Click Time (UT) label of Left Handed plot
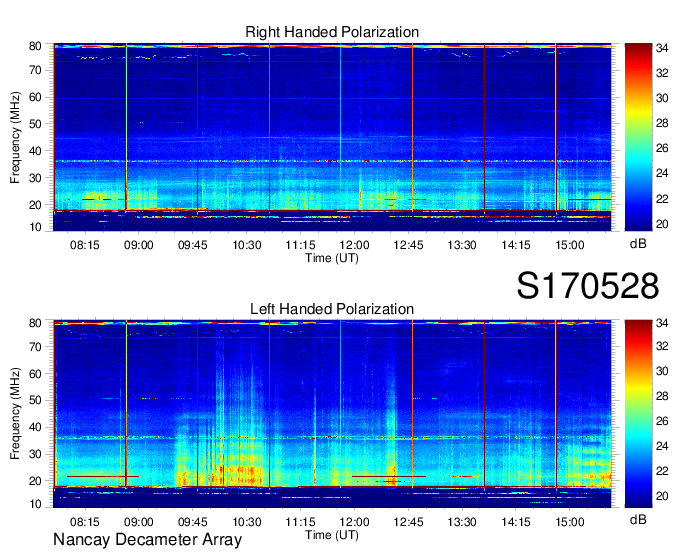This screenshot has height=552, width=680. pyautogui.click(x=332, y=535)
